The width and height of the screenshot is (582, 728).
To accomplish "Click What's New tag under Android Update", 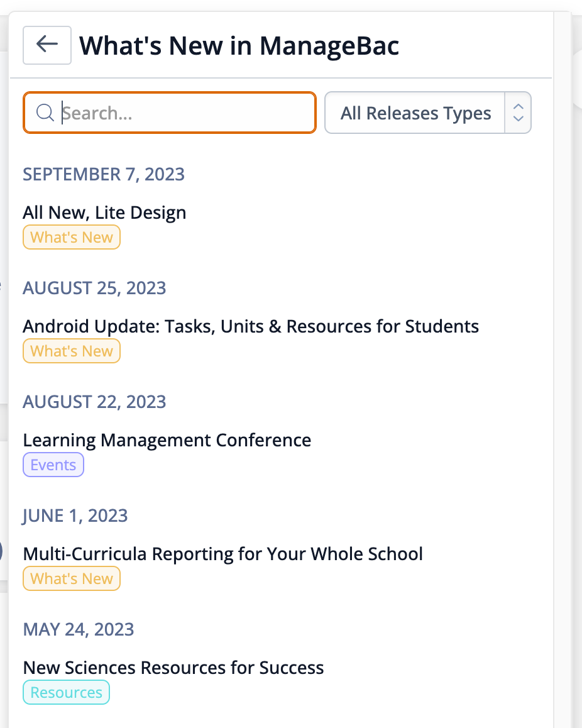I will [72, 351].
